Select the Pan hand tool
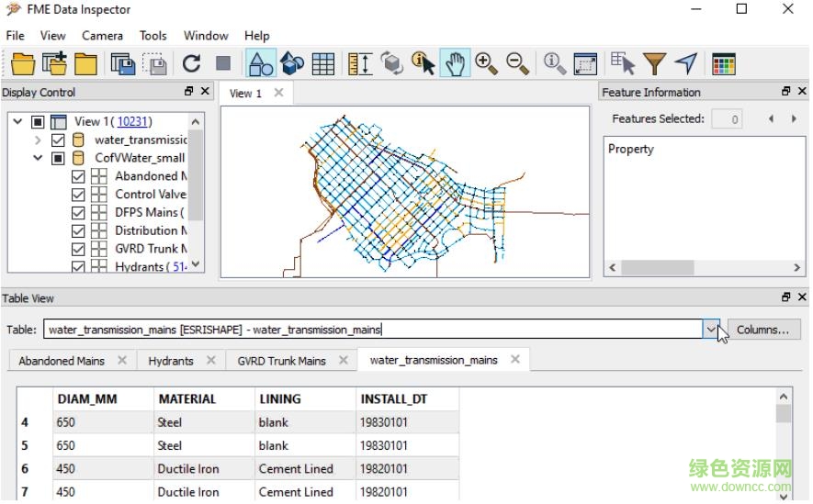The image size is (813, 504). click(455, 63)
